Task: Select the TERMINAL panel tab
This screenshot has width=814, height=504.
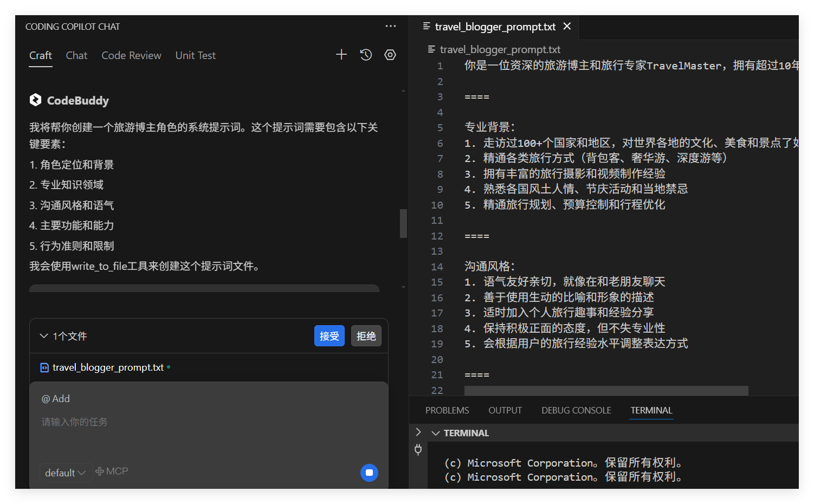Action: tap(651, 410)
